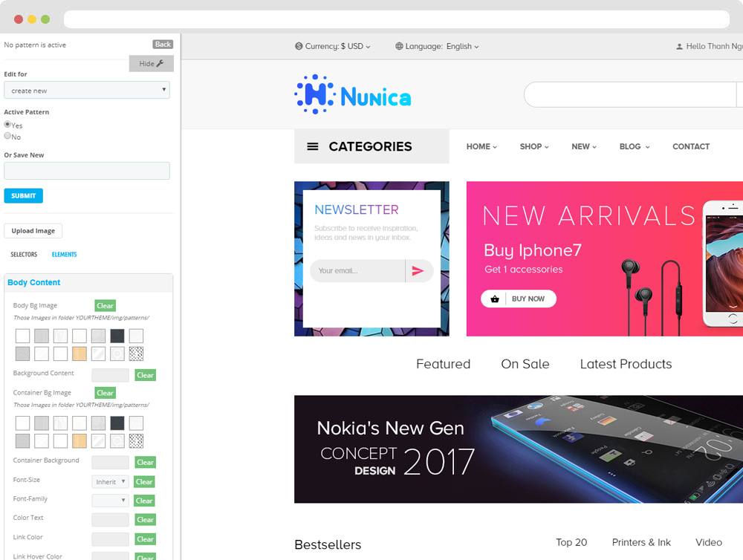Choose the dark navy Body Bg pattern
Screen dimensions: 743x560
coord(117,336)
